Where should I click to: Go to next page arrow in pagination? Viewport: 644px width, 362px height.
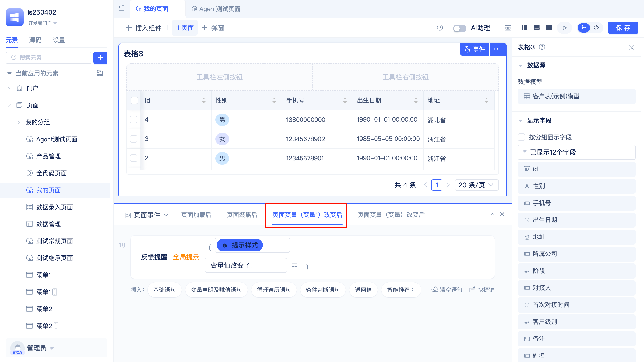[448, 185]
